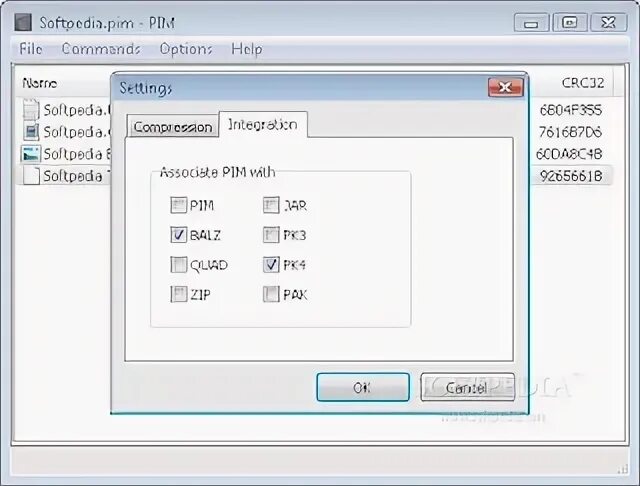Click the second Softpedia file icon in list

pyautogui.click(x=31, y=131)
